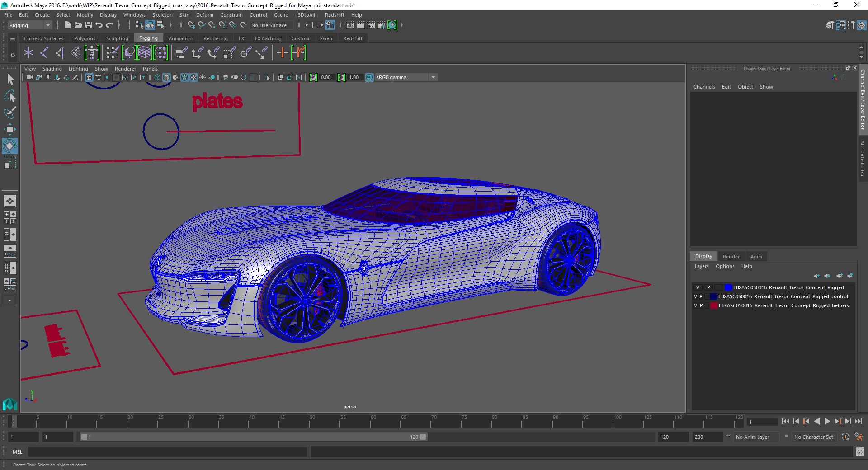Choose the Move tool in toolbox
This screenshot has height=470, width=868.
(x=10, y=129)
